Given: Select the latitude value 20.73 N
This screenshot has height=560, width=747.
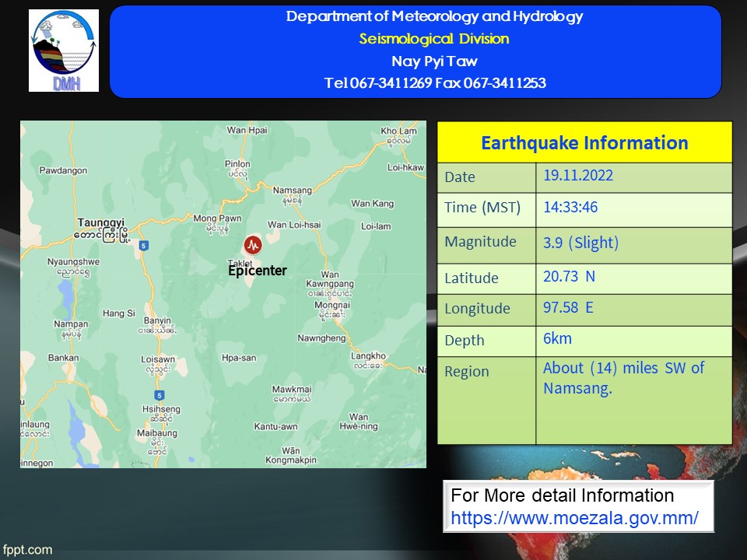Looking at the screenshot, I should coord(569,277).
